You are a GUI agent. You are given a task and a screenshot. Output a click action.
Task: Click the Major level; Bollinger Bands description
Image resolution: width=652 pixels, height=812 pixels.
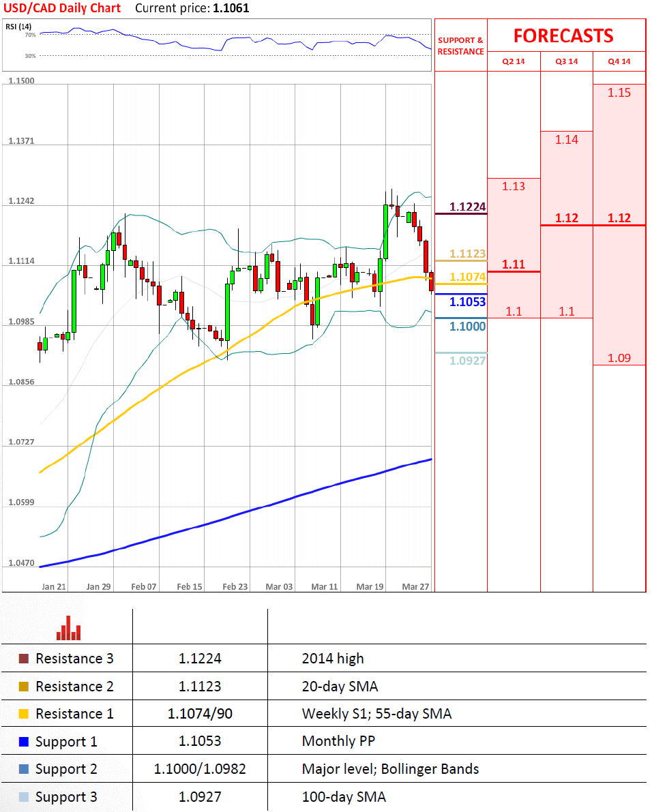click(x=391, y=769)
